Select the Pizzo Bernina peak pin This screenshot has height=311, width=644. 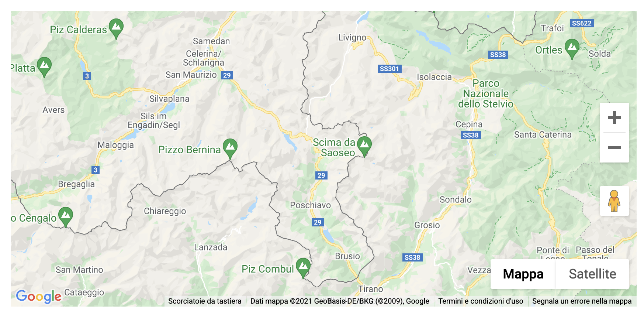(x=230, y=149)
